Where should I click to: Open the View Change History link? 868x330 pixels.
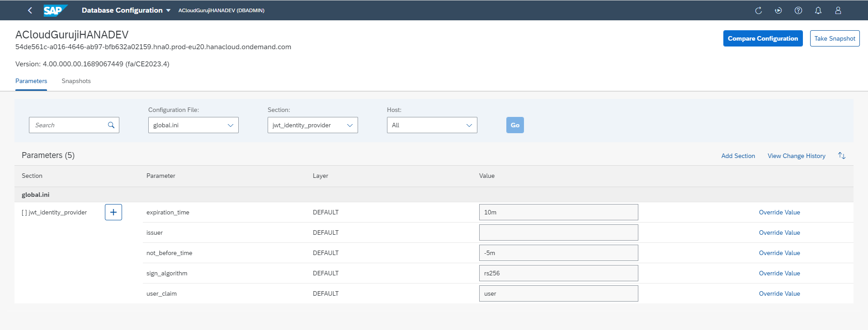796,156
